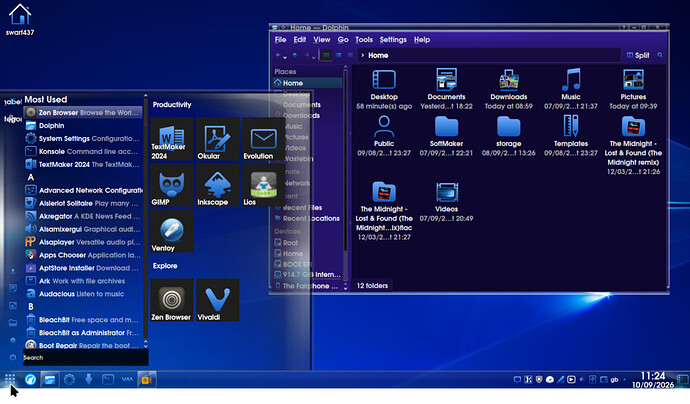
Task: Click the volume speaker tray icon
Action: 582,379
